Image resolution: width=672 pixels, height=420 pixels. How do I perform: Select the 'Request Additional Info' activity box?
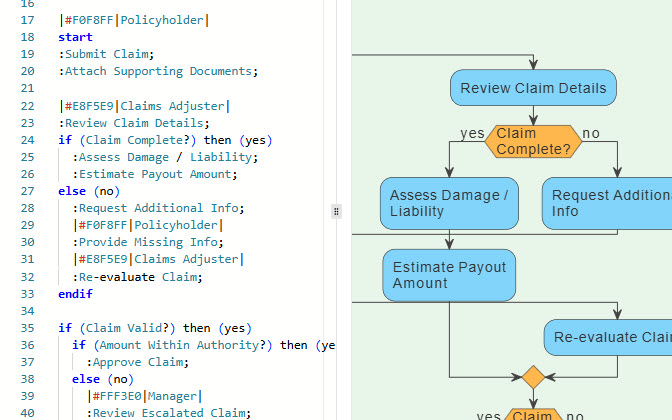point(607,203)
